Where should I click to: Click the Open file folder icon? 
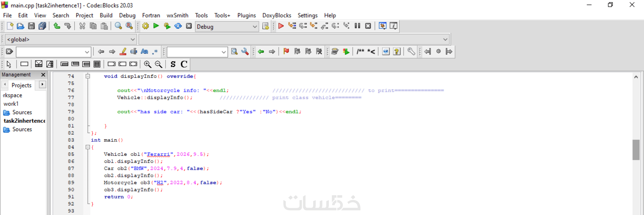21,26
